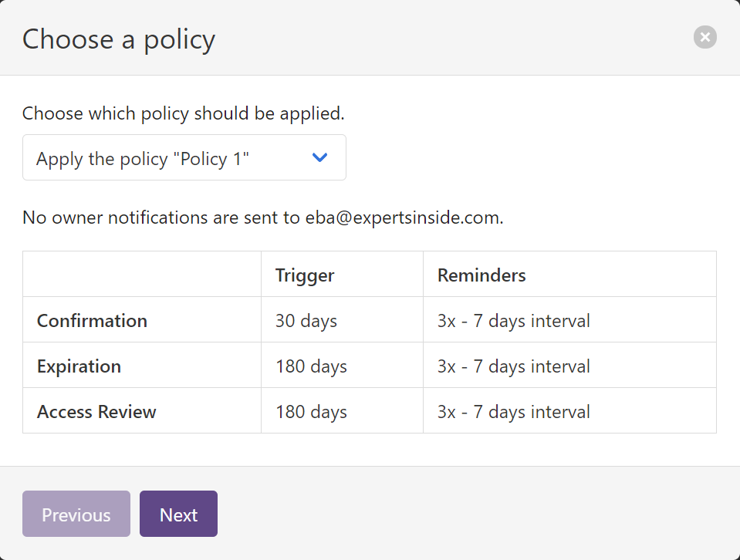Click the Expiration reminders interval cell
Screen dimensions: 740x560
[513, 366]
